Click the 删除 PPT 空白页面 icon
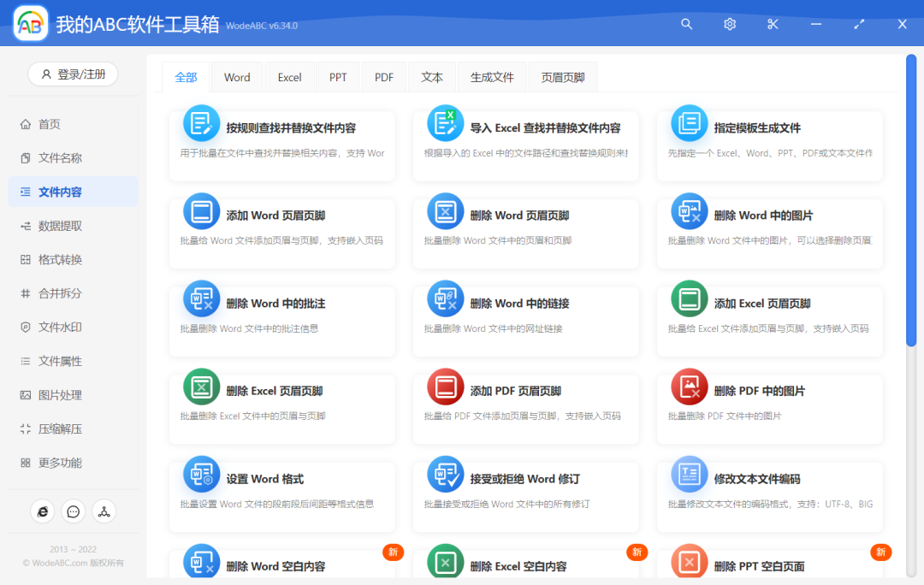Viewport: 924px width, 585px height. (690, 561)
